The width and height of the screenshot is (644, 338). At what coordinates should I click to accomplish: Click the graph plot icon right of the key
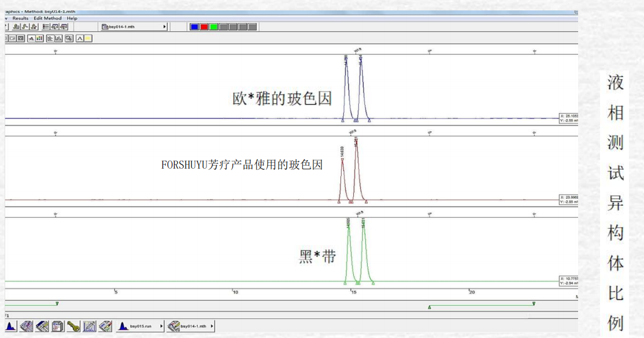coord(89,326)
